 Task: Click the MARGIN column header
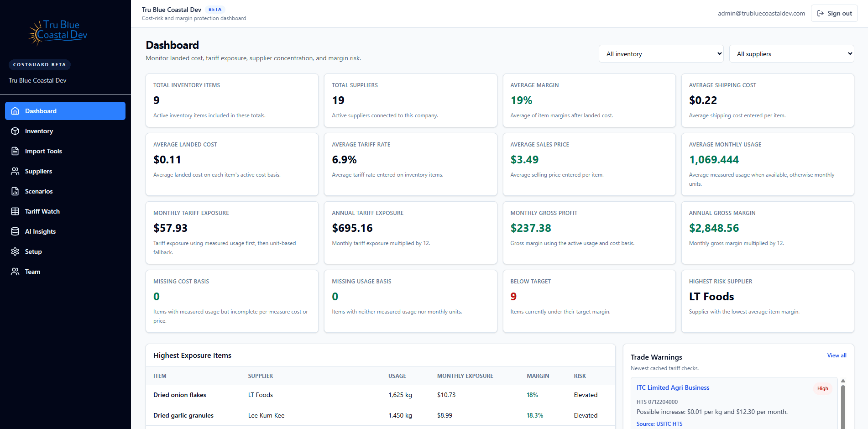click(x=538, y=376)
